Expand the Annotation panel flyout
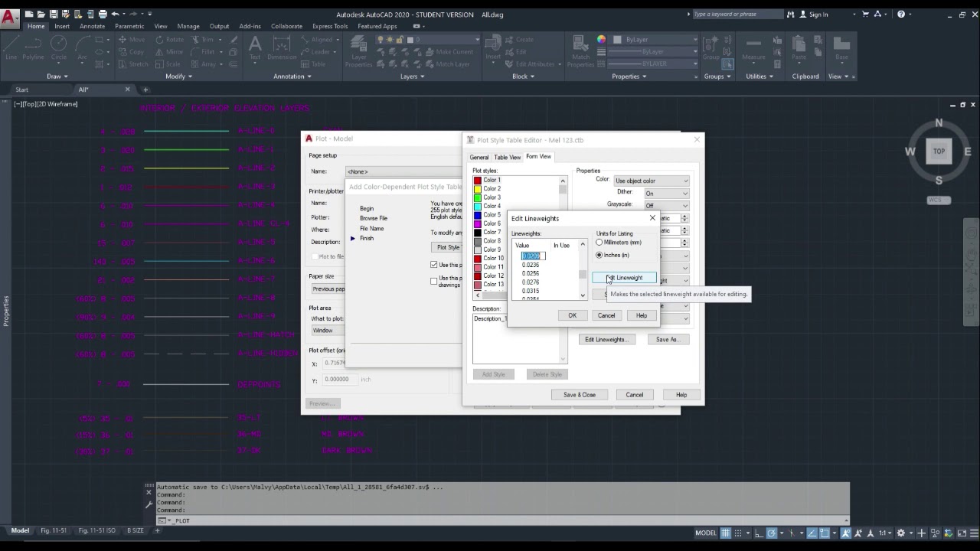 coord(292,77)
